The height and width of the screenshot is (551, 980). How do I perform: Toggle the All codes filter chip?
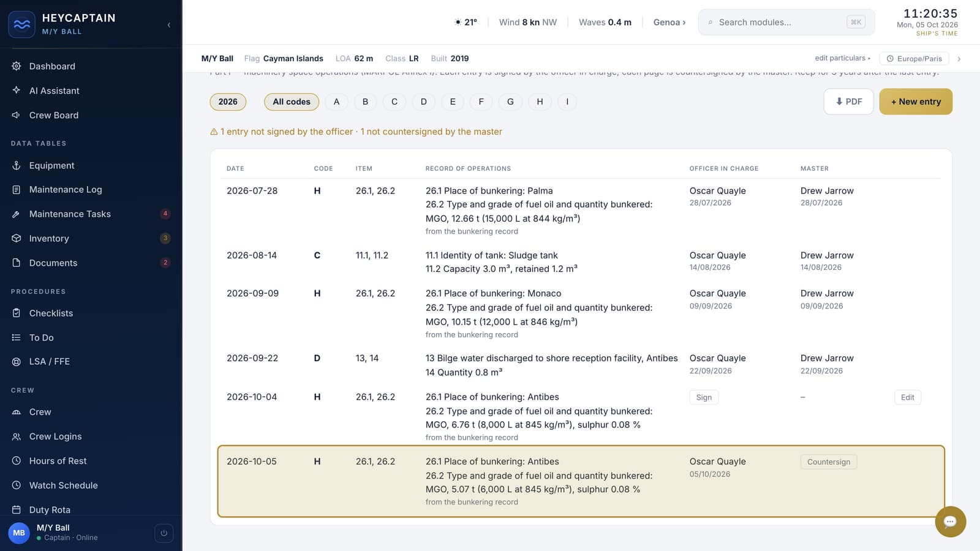click(x=292, y=102)
